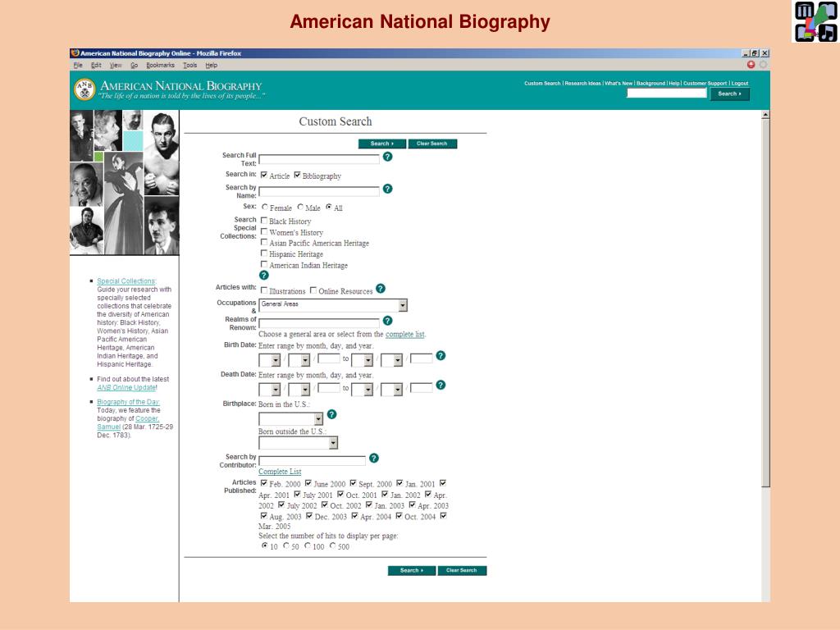Open the Bookmarks menu

(160, 66)
